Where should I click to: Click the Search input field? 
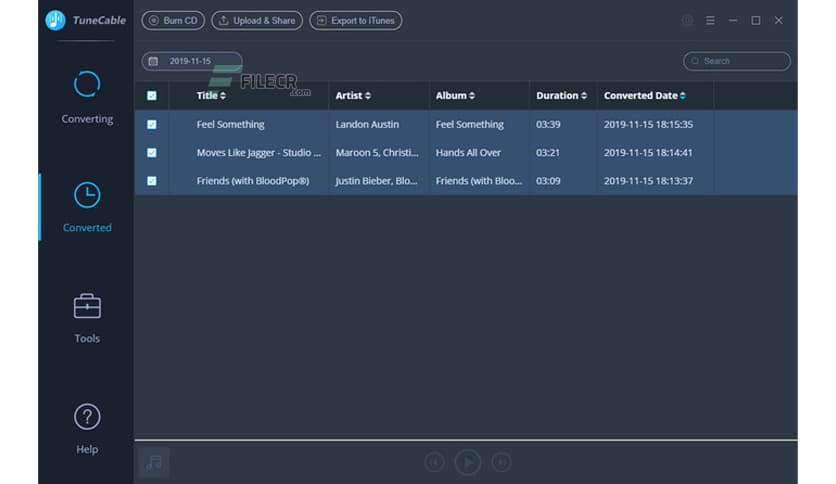point(737,61)
